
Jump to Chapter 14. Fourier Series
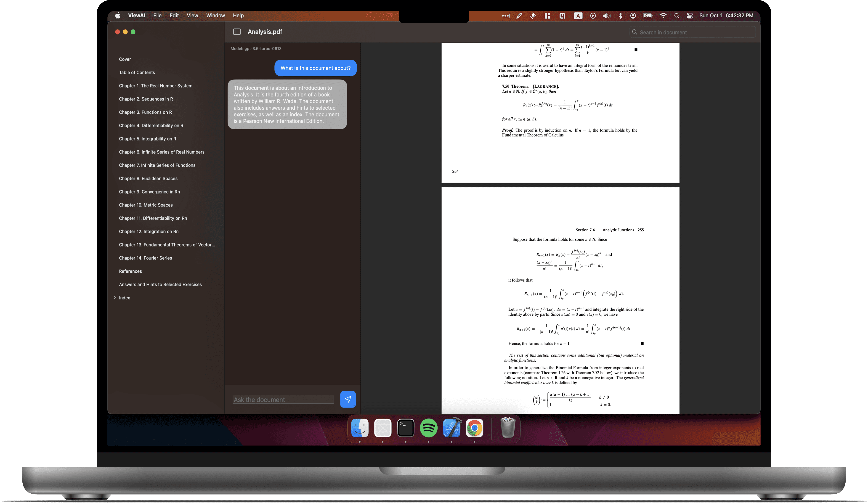(x=145, y=258)
